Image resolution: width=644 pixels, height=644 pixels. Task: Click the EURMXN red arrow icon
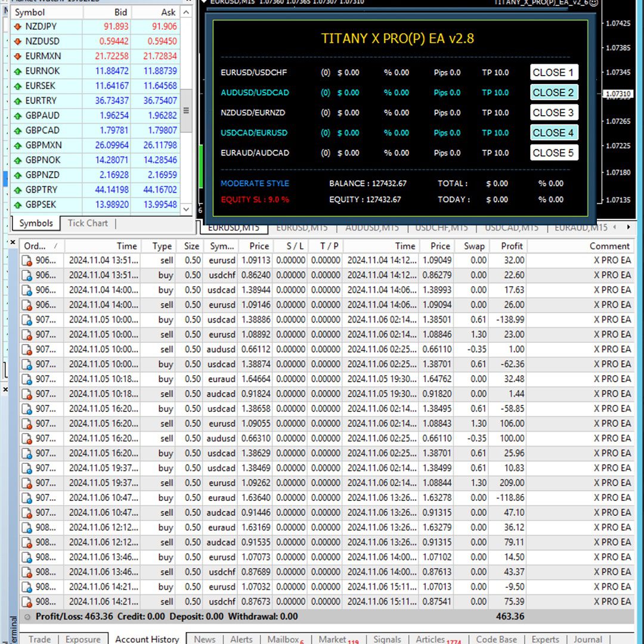17,57
